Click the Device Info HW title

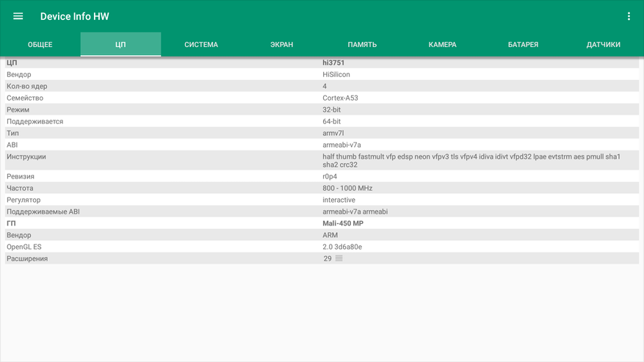pyautogui.click(x=75, y=16)
